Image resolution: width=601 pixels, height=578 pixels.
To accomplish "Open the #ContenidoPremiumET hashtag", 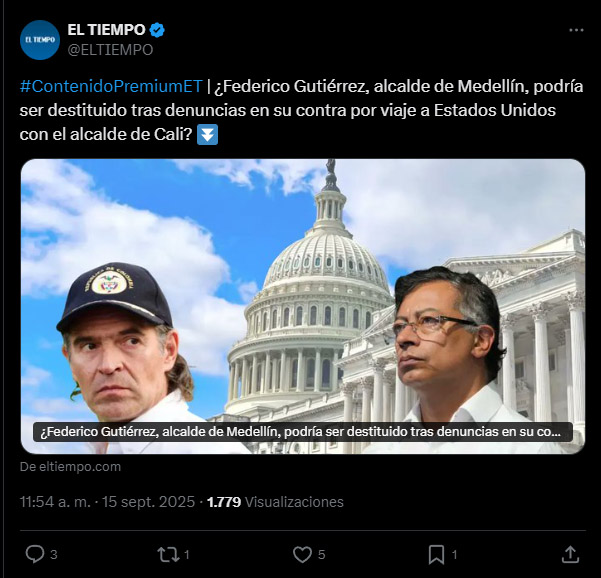I will coord(111,86).
